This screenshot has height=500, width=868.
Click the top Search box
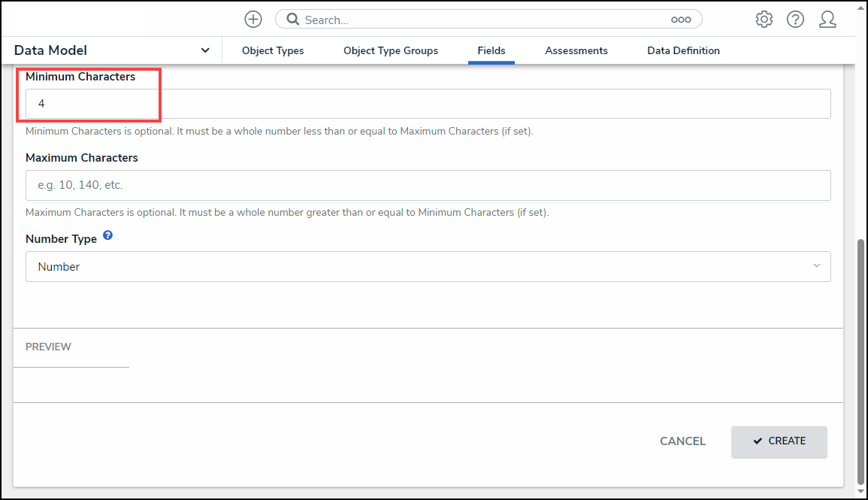click(x=481, y=20)
